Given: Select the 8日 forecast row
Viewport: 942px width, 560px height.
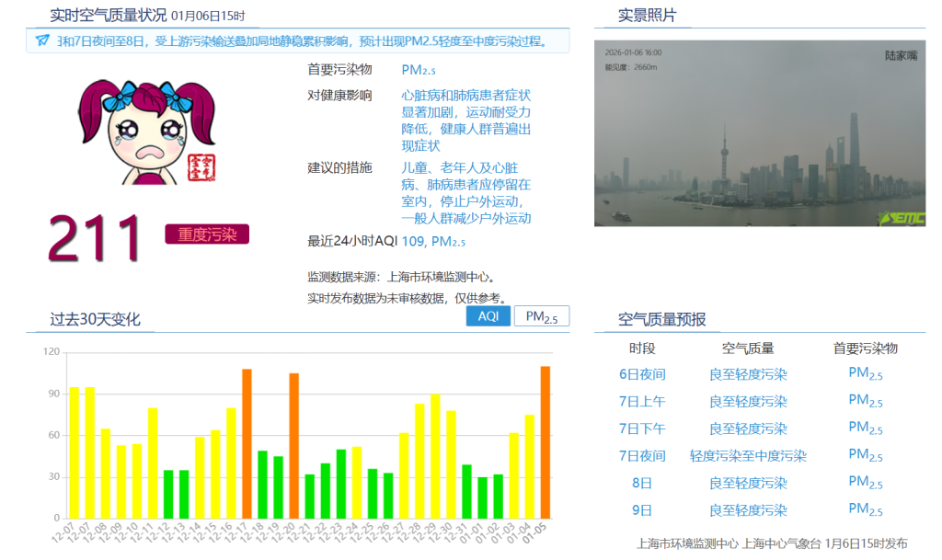Looking at the screenshot, I should pos(642,483).
